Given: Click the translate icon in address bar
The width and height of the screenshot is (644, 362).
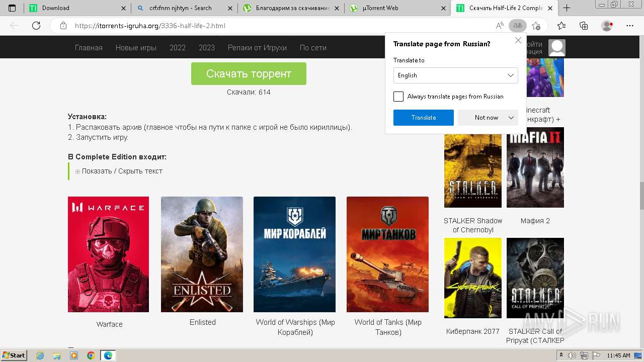Looking at the screenshot, I should [517, 26].
